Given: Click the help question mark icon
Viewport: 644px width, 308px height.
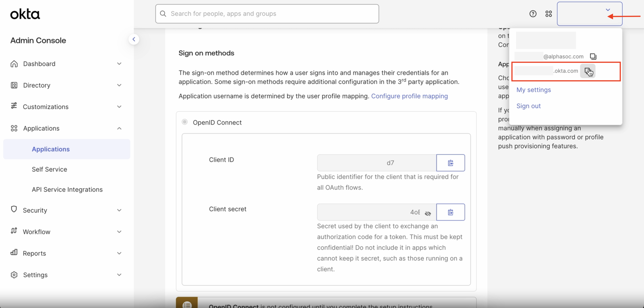Looking at the screenshot, I should (x=533, y=14).
